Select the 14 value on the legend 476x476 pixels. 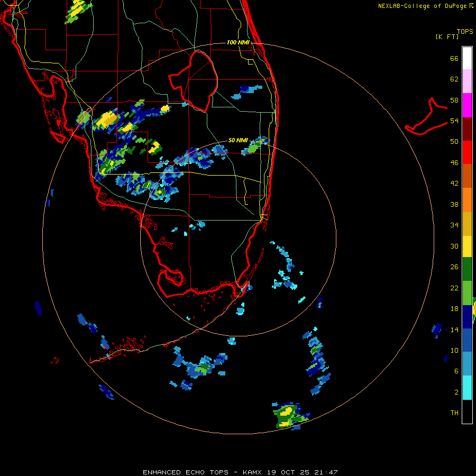click(x=454, y=329)
